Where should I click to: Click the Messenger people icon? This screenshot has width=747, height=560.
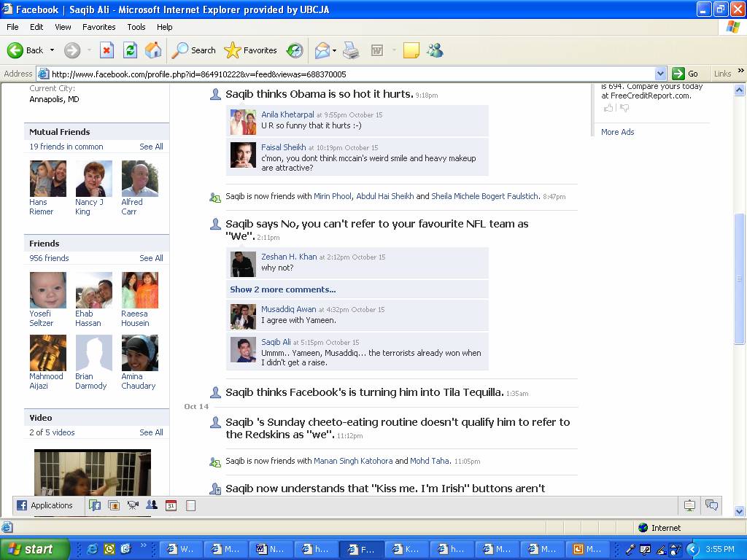point(435,50)
